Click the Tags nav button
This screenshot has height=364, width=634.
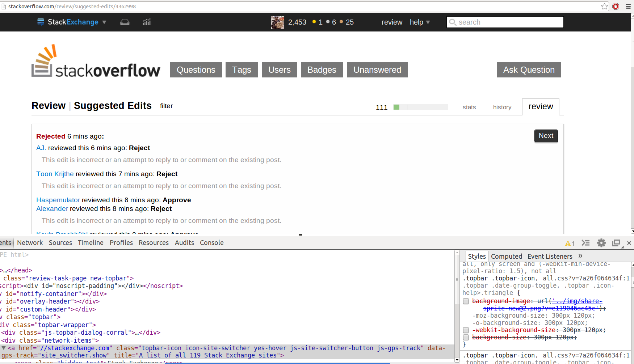[x=242, y=70]
